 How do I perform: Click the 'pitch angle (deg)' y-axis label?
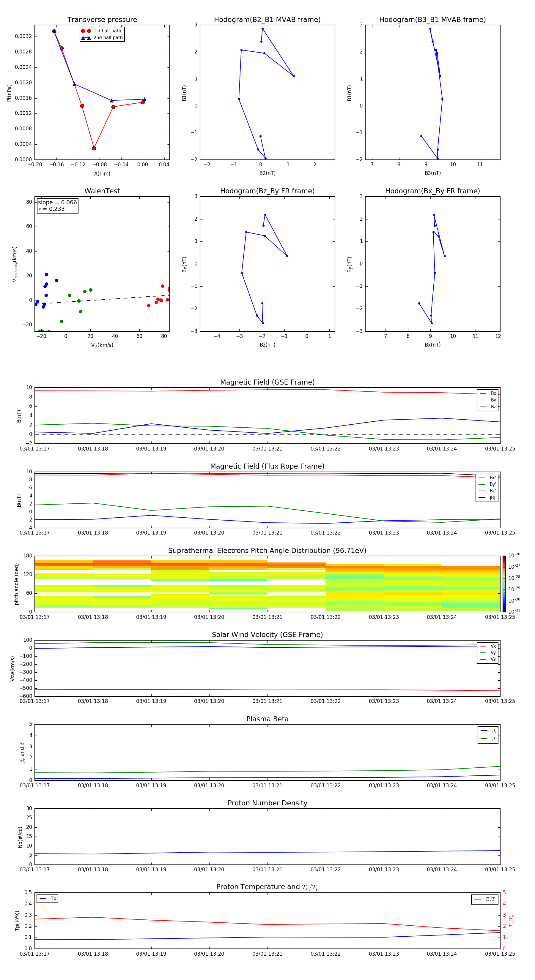tap(16, 584)
